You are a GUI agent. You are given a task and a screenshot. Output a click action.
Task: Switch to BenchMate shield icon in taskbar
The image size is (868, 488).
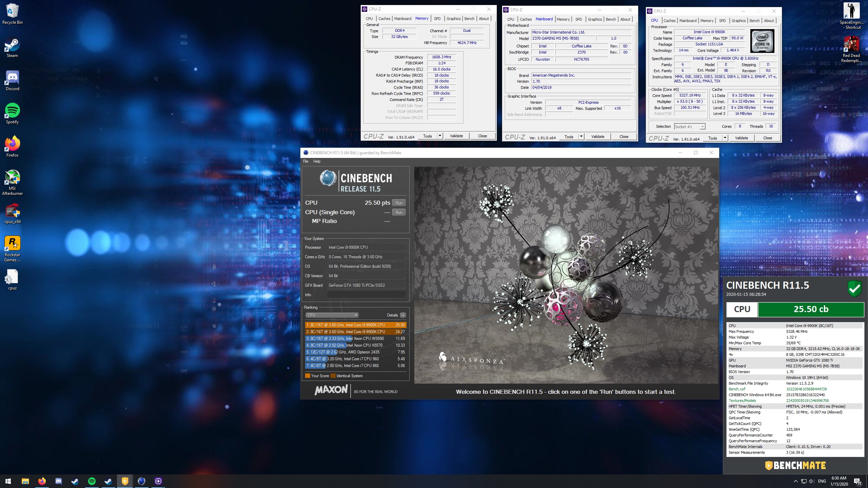[x=125, y=481]
